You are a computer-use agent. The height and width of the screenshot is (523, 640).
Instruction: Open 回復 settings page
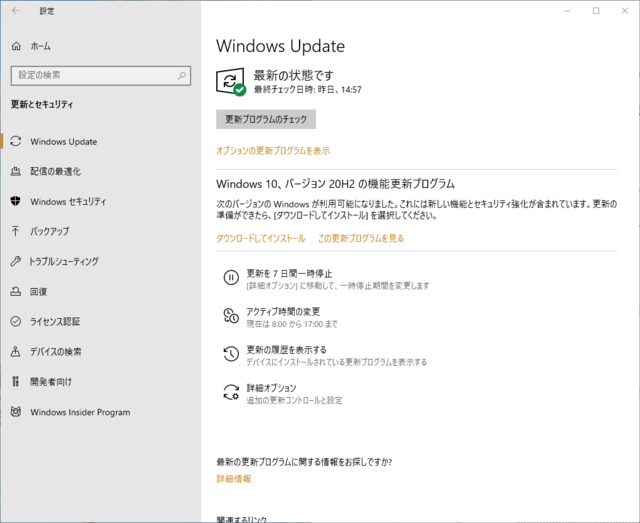[100, 292]
